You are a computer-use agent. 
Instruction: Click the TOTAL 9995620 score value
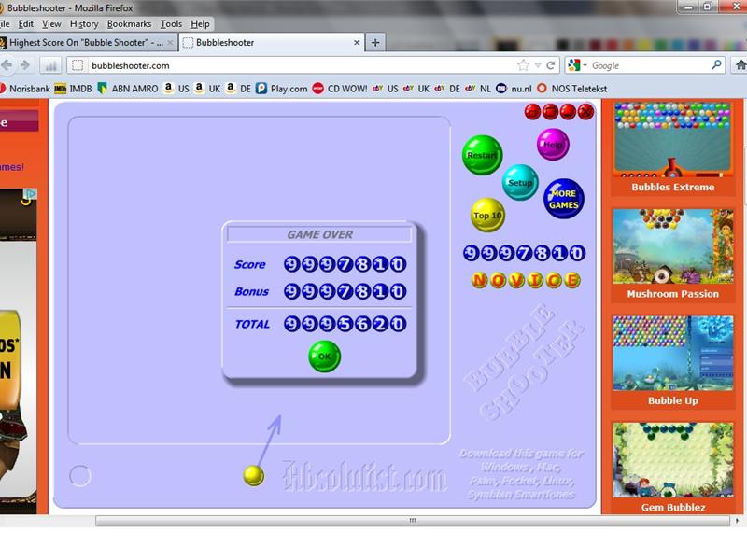(345, 324)
